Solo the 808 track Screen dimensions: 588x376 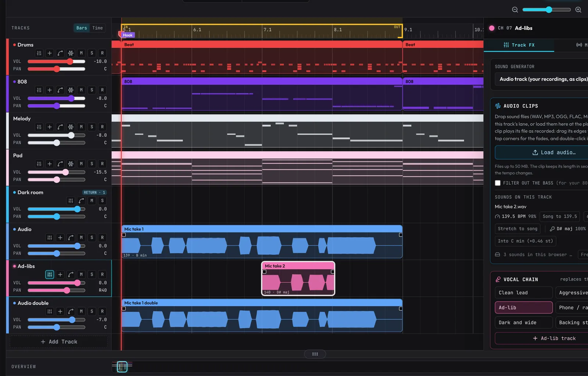(92, 90)
